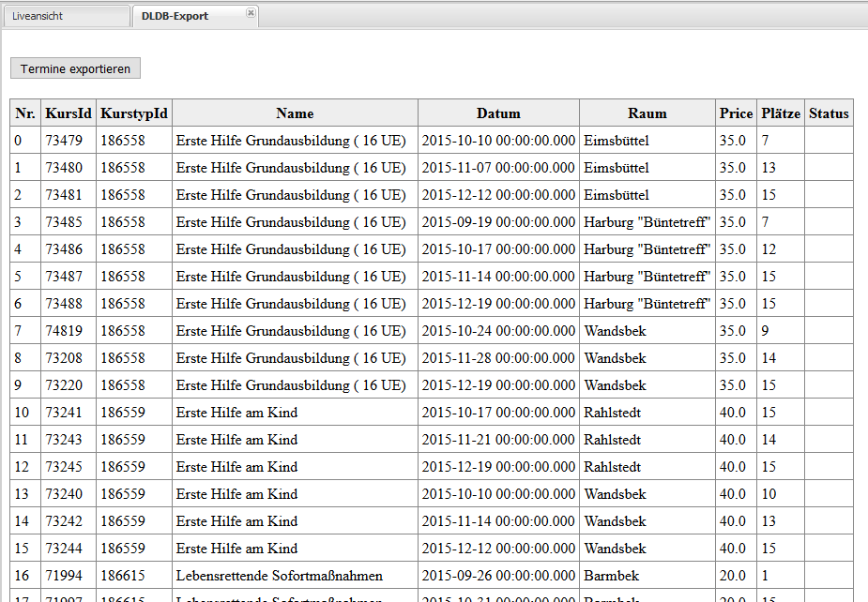
Task: Click date 2015-09-19 in row 3
Action: click(498, 222)
